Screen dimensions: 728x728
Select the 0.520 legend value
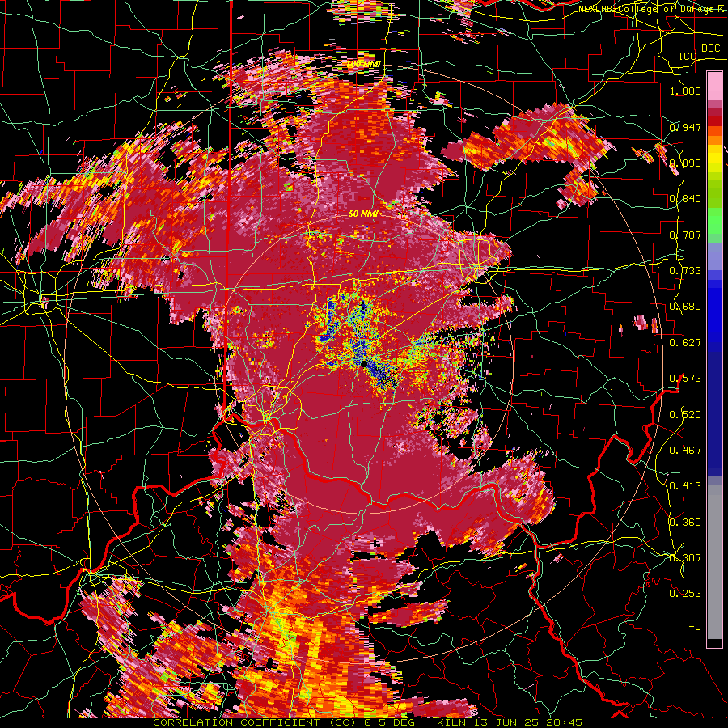click(x=685, y=415)
